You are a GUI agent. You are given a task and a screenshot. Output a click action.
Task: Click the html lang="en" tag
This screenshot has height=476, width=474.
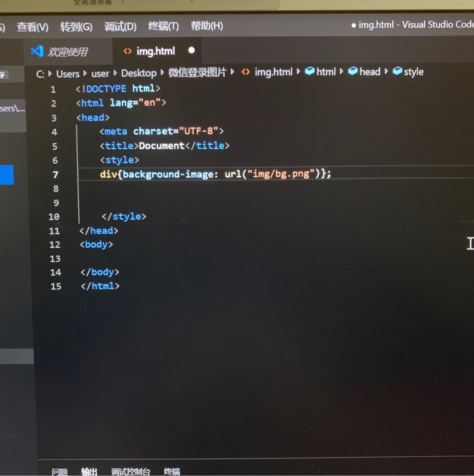[121, 103]
